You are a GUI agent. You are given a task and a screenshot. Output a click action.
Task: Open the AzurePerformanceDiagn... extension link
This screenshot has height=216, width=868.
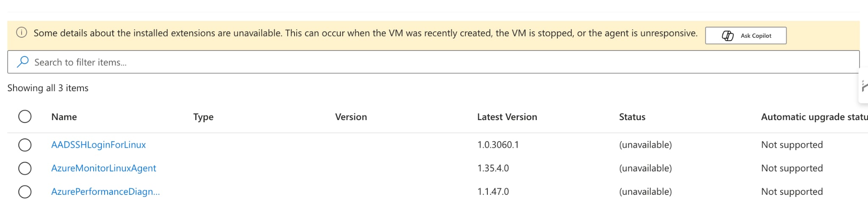pyautogui.click(x=106, y=191)
